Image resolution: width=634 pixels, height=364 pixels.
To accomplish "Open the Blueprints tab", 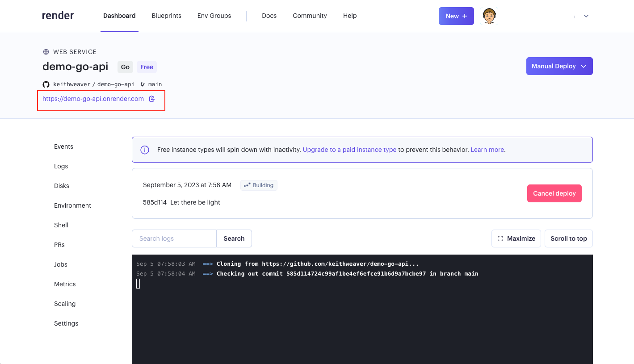I will tap(166, 16).
